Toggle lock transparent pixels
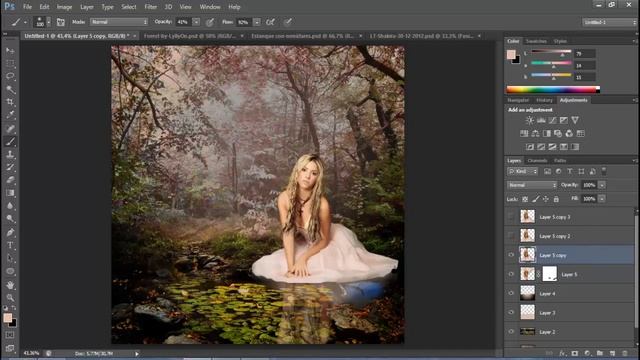Screen dimensions: 640x360 tap(525, 199)
